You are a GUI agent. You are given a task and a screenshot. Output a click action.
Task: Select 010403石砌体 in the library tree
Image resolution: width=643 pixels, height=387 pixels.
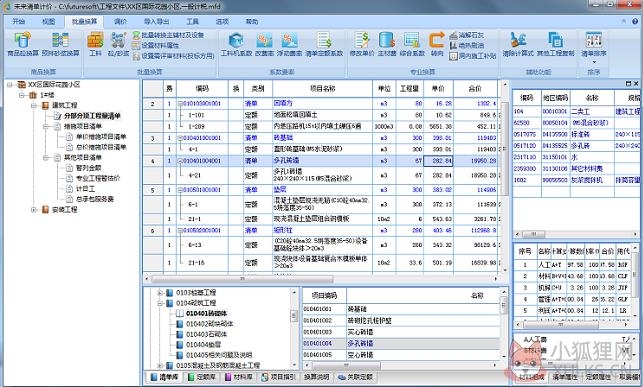point(206,334)
